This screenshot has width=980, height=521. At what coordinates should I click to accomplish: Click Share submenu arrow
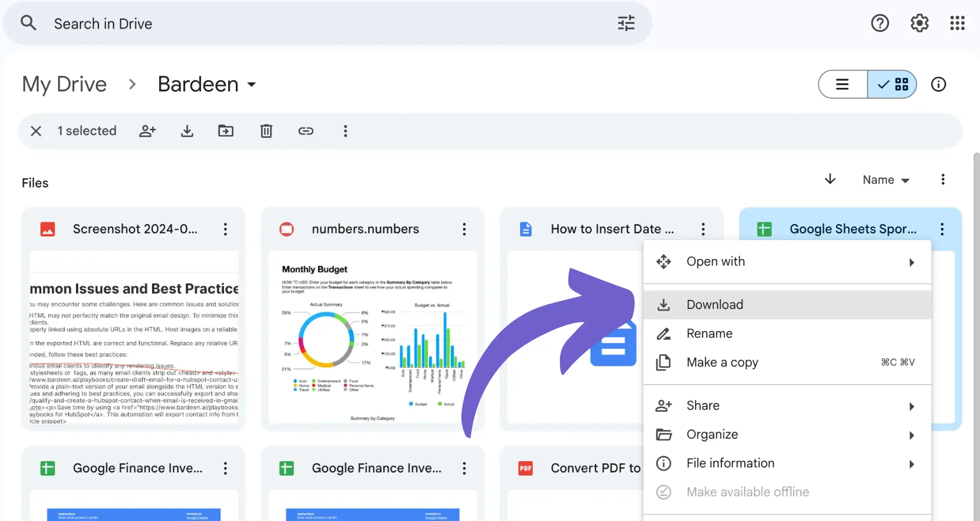click(x=912, y=407)
